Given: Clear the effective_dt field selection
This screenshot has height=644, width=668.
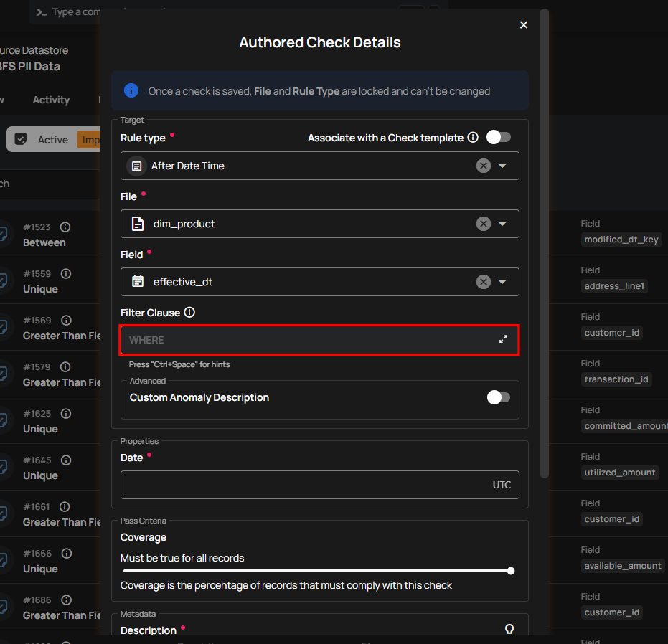Looking at the screenshot, I should click(484, 282).
